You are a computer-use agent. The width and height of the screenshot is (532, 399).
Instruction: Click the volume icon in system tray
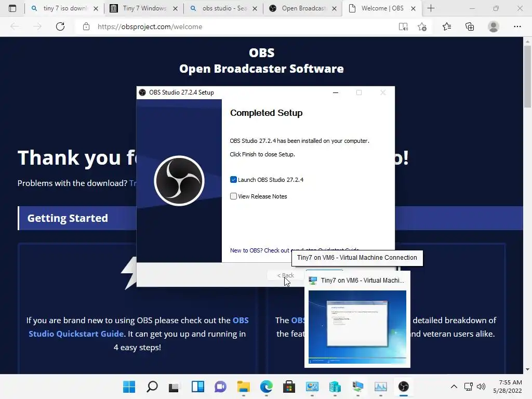481,387
